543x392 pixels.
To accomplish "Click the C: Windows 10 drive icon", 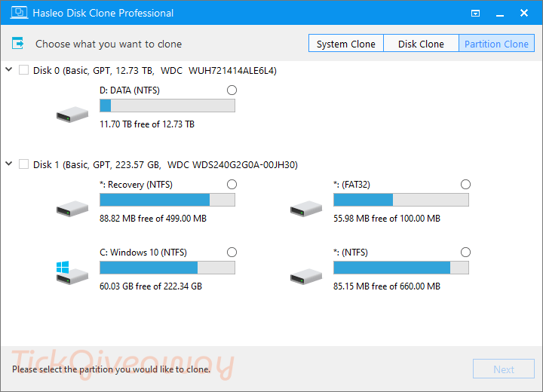I will [72, 273].
